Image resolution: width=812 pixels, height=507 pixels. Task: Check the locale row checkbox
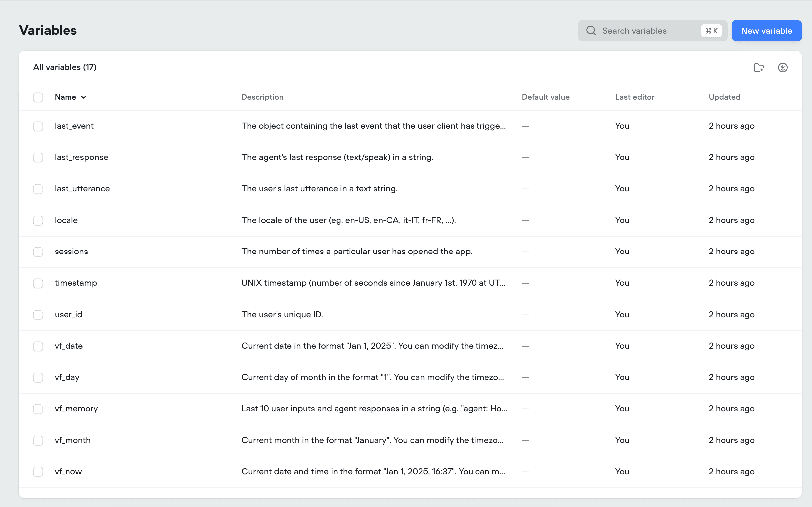tap(38, 220)
